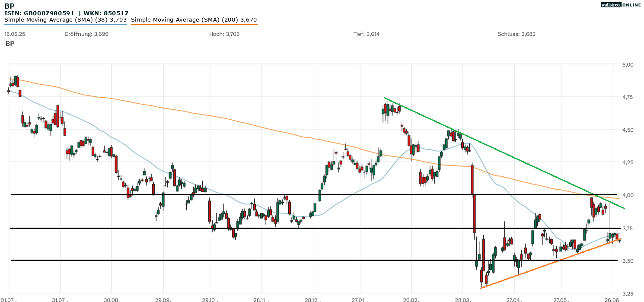The width and height of the screenshot is (644, 302).
Task: Toggle the SMA (200) legend entry
Action: [194, 19]
